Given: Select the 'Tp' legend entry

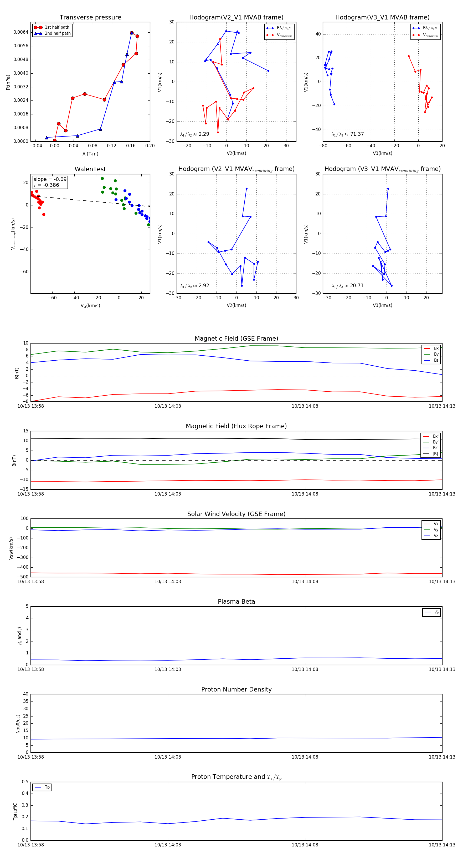Looking at the screenshot, I should tap(42, 787).
